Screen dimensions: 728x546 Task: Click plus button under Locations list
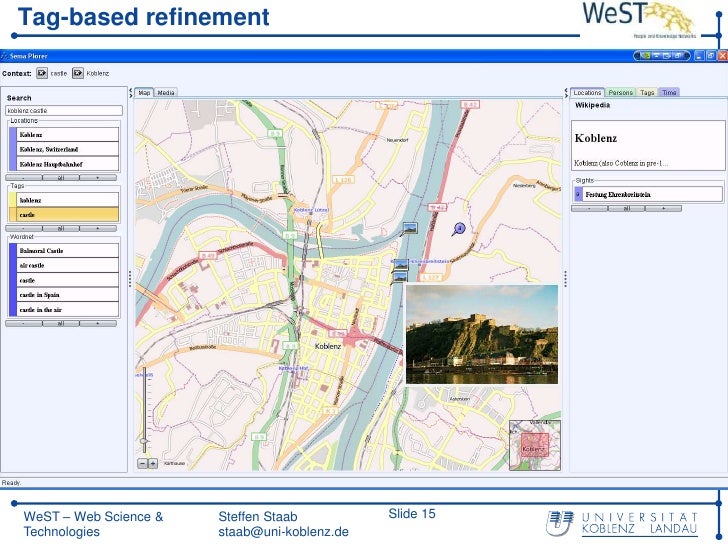pyautogui.click(x=98, y=178)
